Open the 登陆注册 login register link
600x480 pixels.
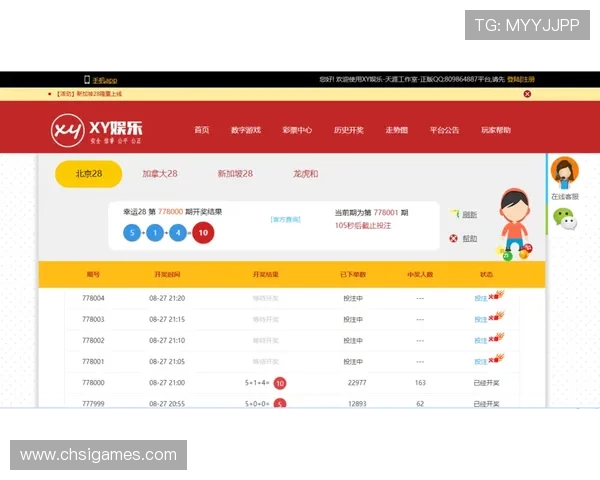521,79
